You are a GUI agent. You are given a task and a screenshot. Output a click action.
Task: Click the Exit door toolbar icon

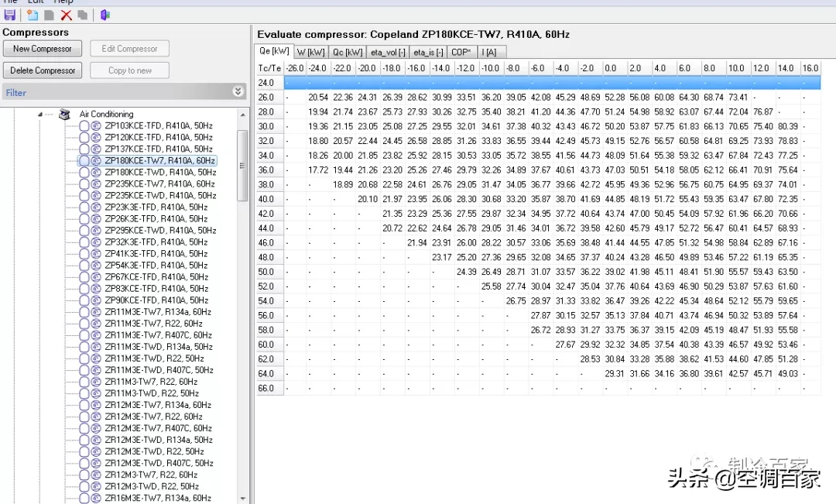[x=105, y=15]
